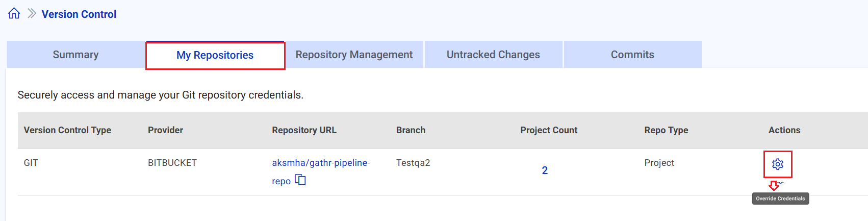Open the Commits tab

(x=632, y=55)
